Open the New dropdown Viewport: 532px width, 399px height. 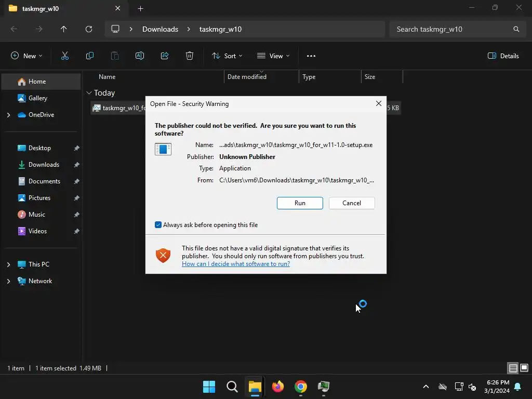(26, 56)
